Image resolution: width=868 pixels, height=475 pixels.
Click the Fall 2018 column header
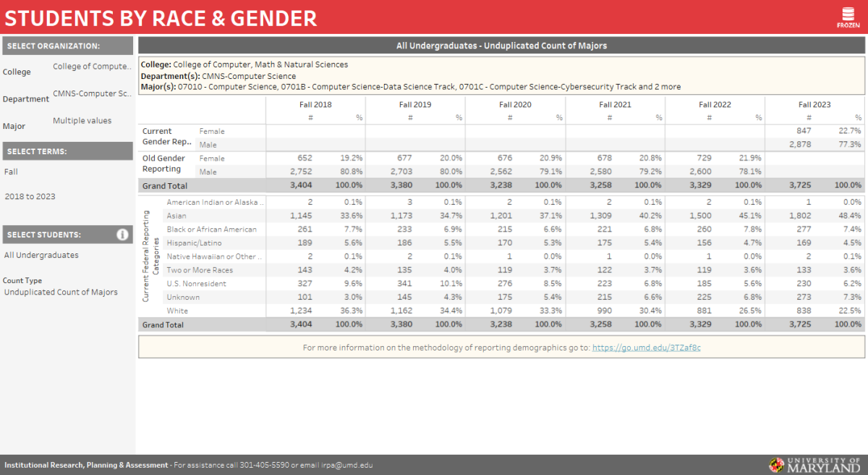tap(315, 105)
